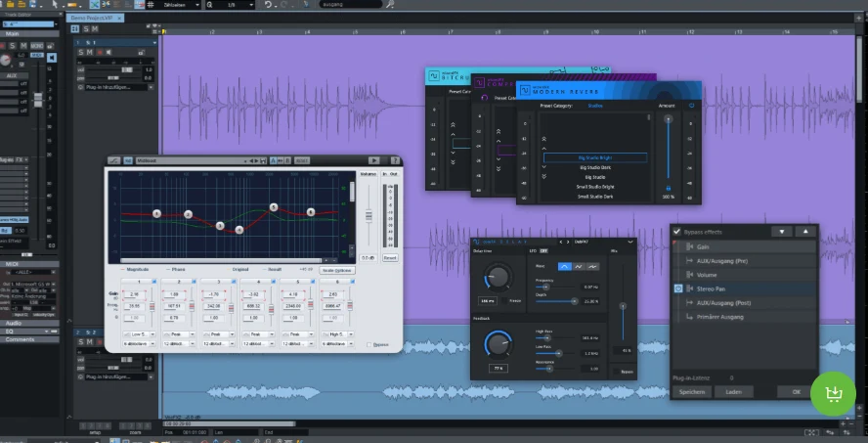Click the power icon of Modern Reverb

[x=691, y=106]
